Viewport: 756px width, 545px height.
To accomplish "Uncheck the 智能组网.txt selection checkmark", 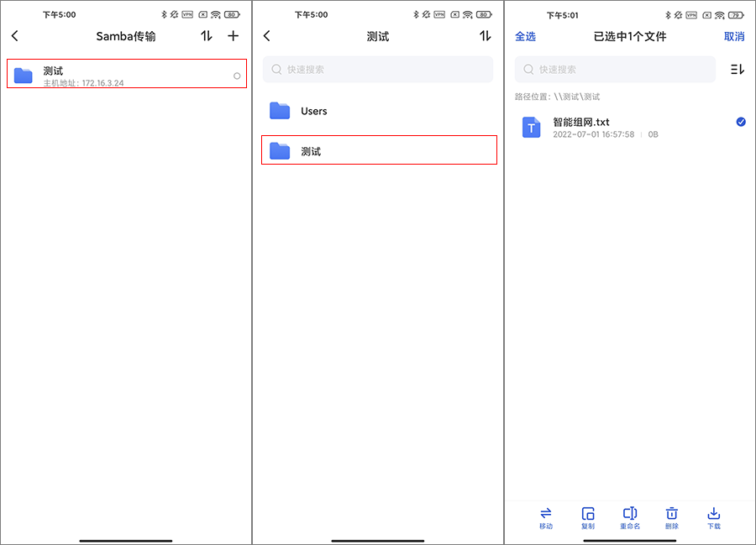I will point(740,122).
